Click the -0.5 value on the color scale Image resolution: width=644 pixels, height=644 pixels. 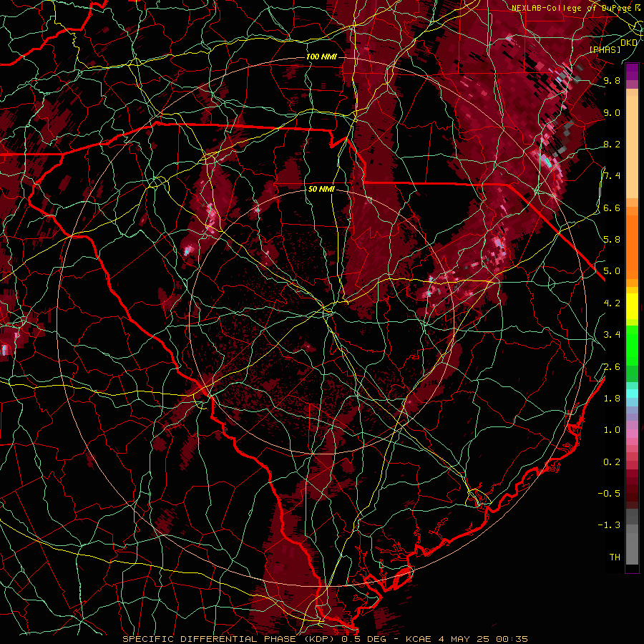(609, 493)
